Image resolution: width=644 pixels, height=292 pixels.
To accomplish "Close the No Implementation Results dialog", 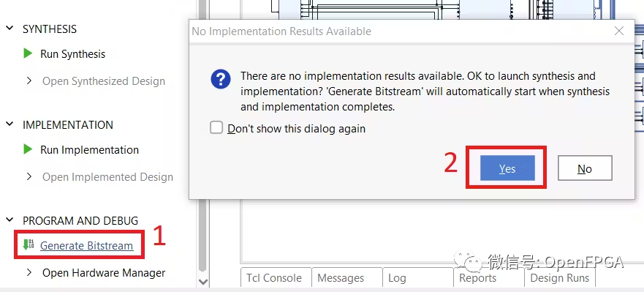I will pos(619,31).
